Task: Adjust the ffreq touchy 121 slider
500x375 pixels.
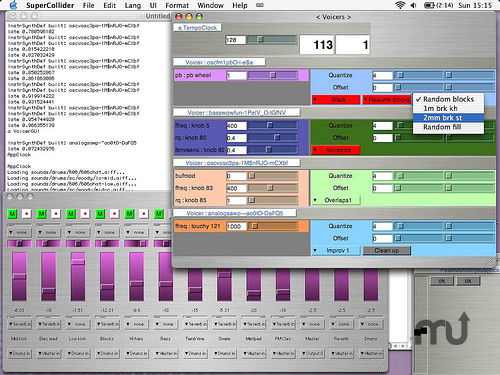Action: pos(273,226)
